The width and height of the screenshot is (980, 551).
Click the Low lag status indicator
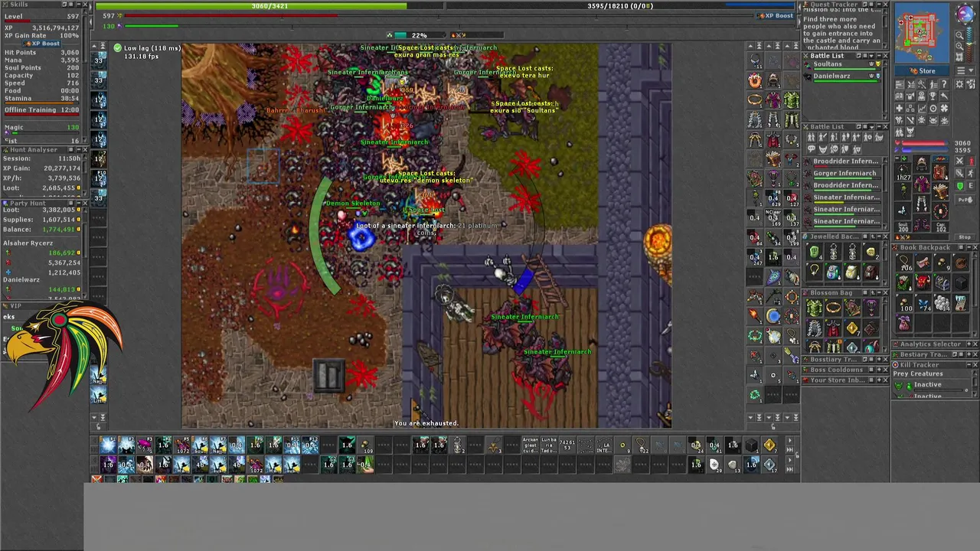(x=147, y=48)
